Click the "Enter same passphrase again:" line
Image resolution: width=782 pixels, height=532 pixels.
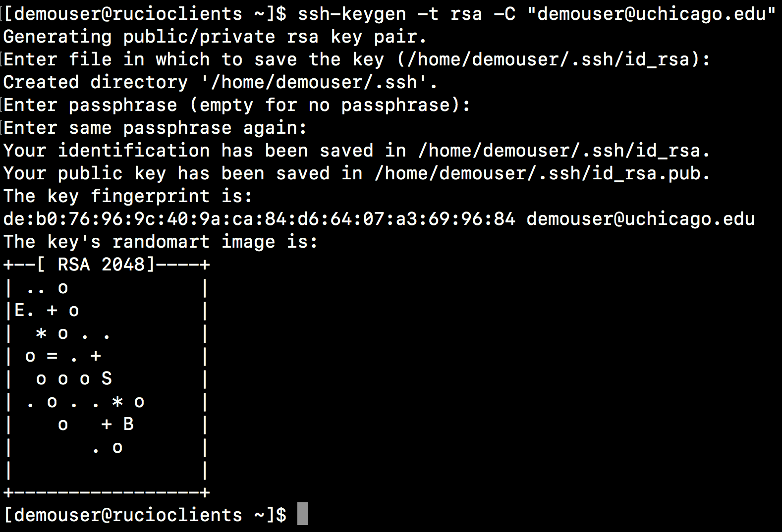pyautogui.click(x=155, y=128)
